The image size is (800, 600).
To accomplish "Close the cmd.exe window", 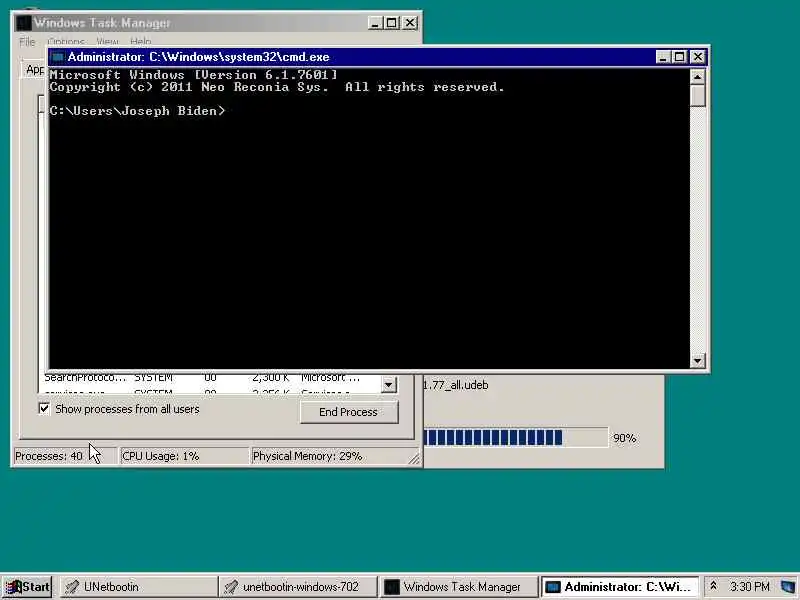I will click(697, 57).
